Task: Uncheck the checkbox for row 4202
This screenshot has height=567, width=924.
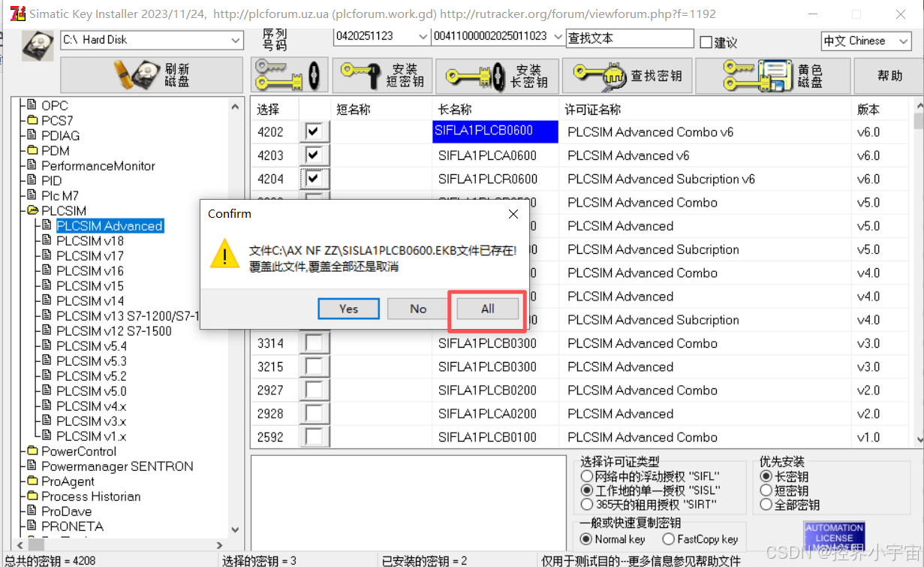Action: (314, 131)
